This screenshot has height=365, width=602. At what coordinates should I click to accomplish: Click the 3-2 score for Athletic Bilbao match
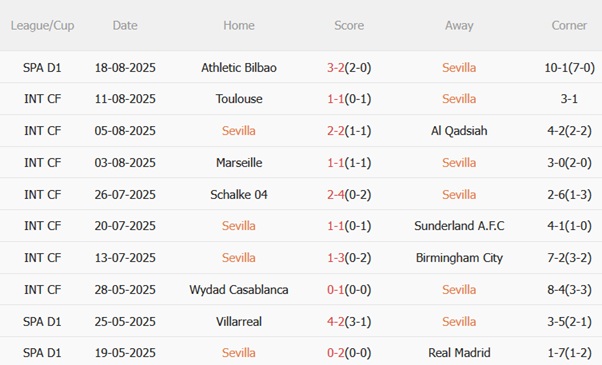(x=336, y=68)
